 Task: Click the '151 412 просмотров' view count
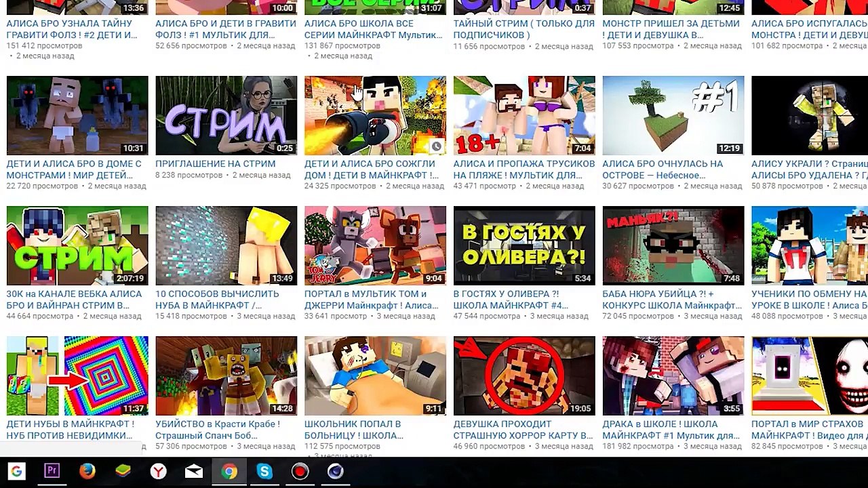click(x=44, y=45)
